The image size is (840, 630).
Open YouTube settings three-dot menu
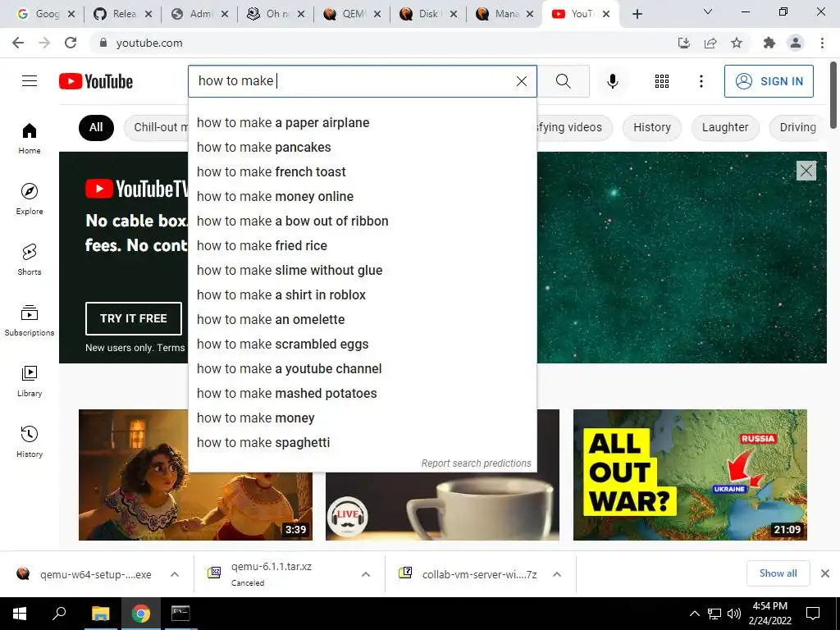(x=701, y=81)
